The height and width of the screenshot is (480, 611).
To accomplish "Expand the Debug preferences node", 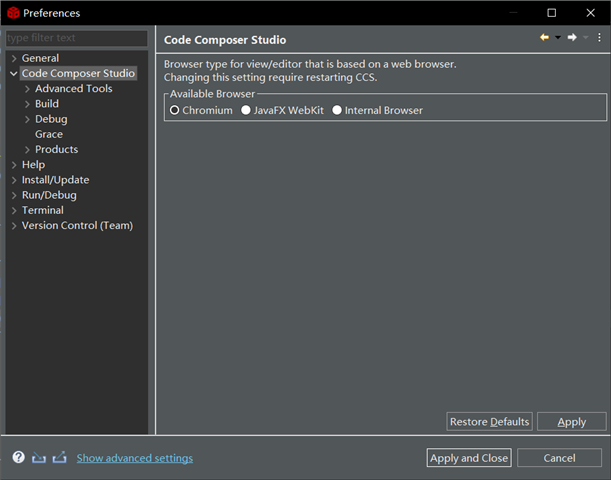I will pyautogui.click(x=27, y=119).
